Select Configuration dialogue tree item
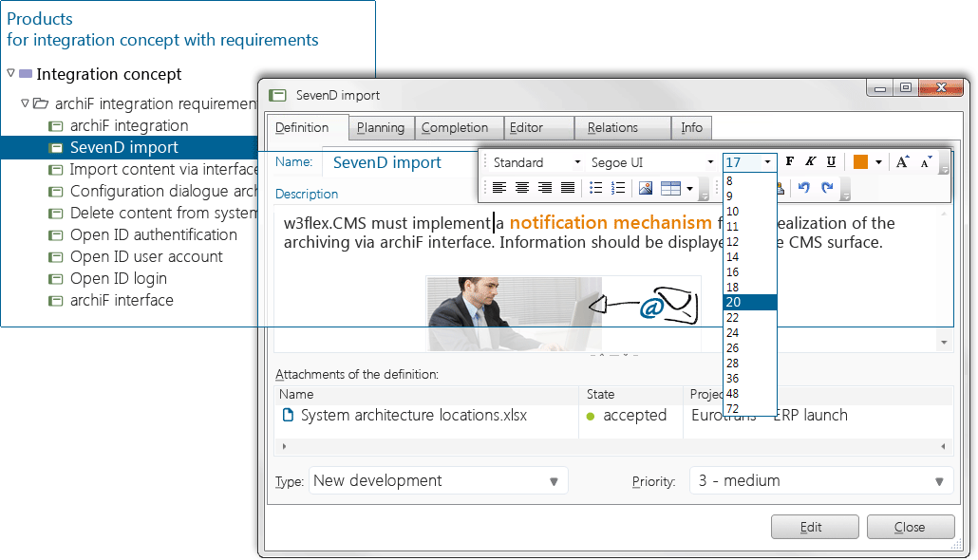 (163, 191)
